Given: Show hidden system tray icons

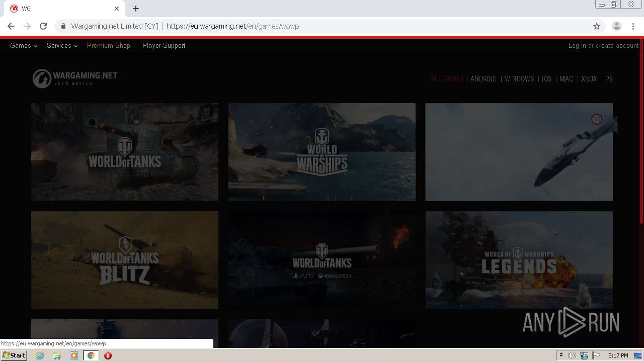Looking at the screenshot, I should 561,355.
